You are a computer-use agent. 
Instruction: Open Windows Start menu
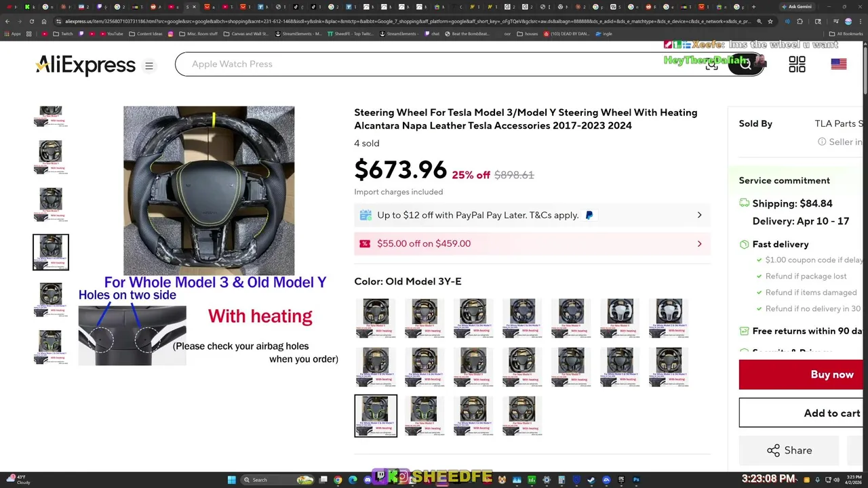(x=231, y=480)
